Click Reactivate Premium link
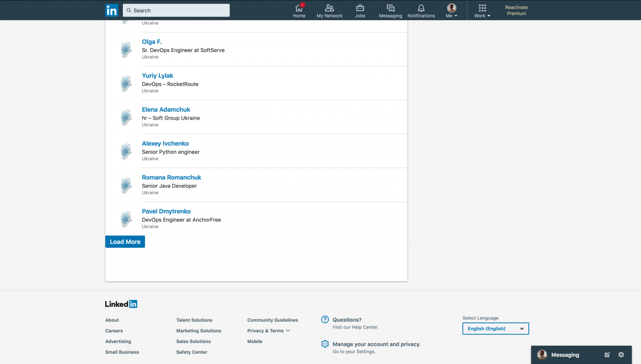 coord(516,10)
